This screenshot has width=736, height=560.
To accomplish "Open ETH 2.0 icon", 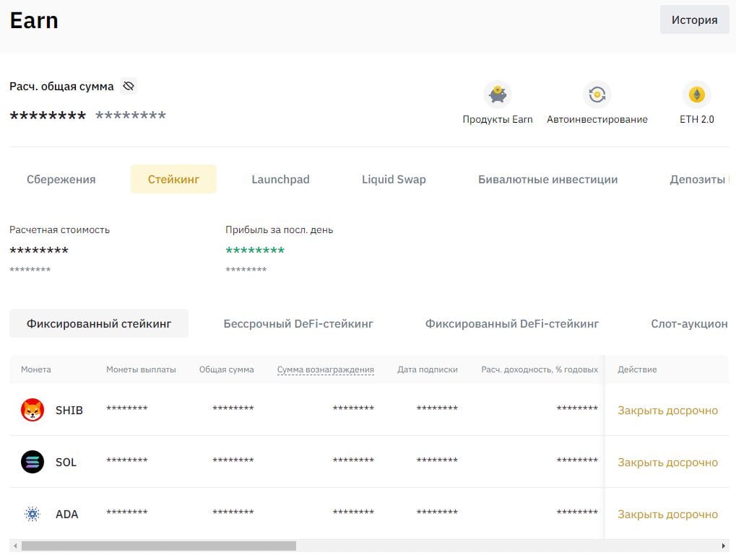I will coord(696,95).
